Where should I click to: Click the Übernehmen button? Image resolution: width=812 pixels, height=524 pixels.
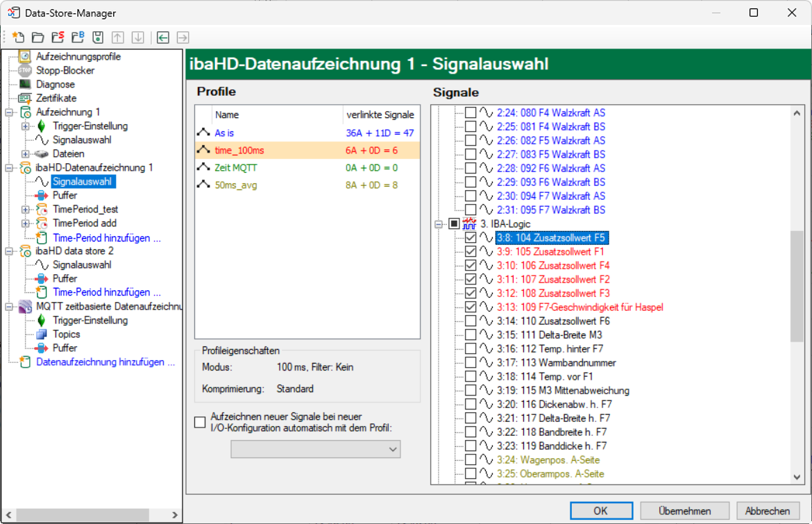[x=684, y=511]
